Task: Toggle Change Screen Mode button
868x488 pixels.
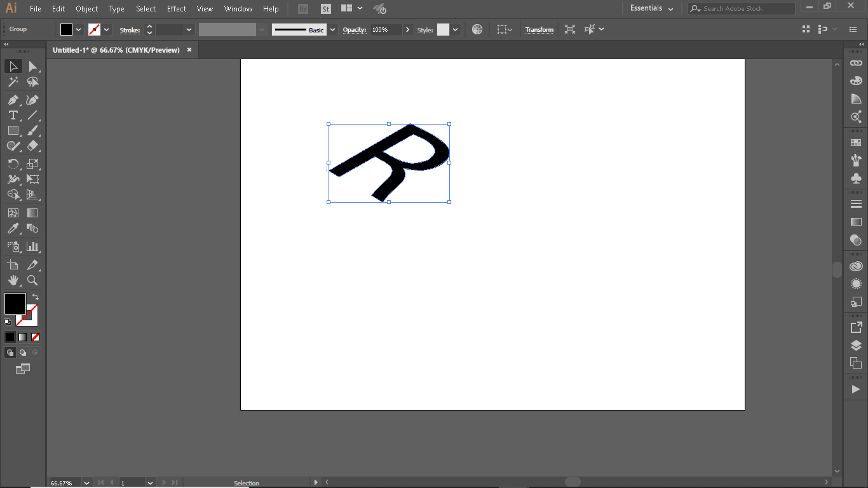Action: pyautogui.click(x=23, y=369)
